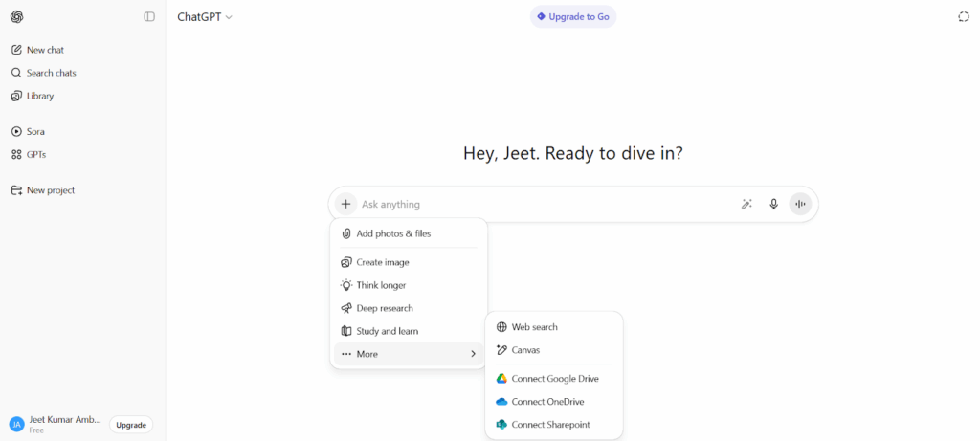
Task: Click the plus attach button in prompt box
Action: 345,204
